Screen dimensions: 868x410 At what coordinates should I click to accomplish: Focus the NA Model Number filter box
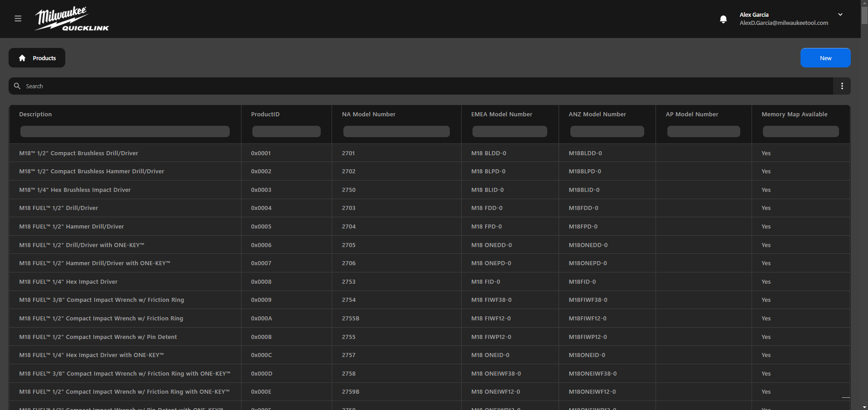pos(396,131)
